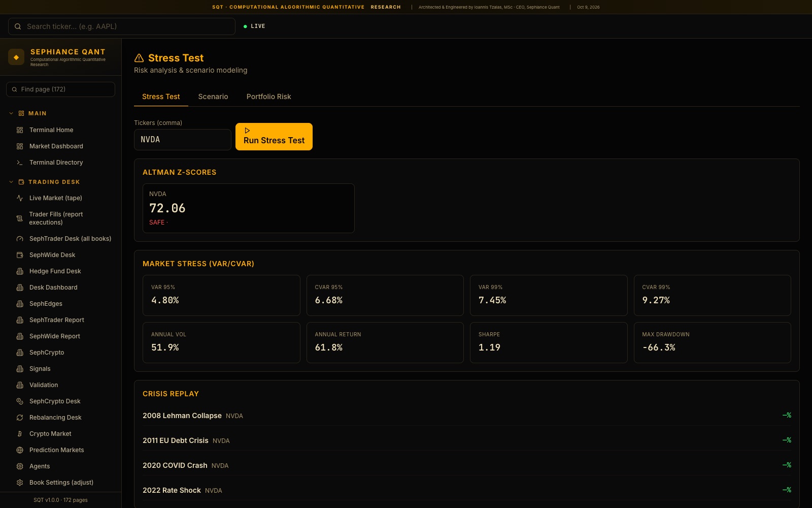Collapse the TRADING DESK sidebar section

tap(11, 182)
